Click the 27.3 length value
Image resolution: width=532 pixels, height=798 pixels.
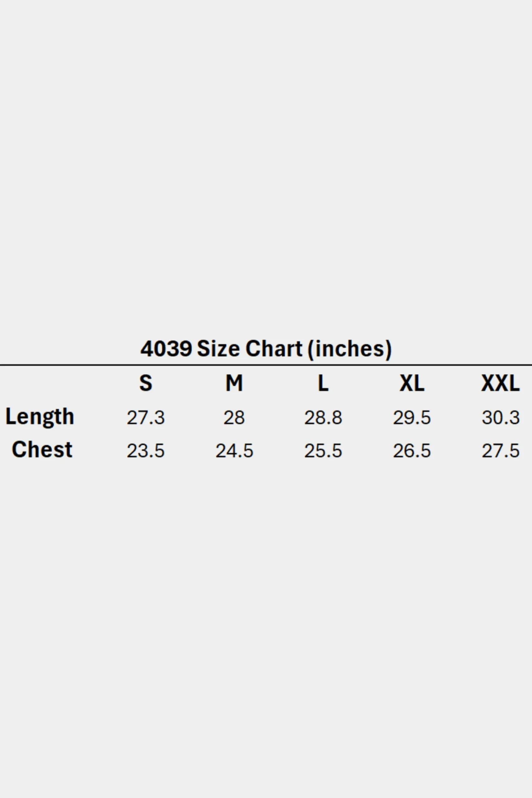(146, 418)
